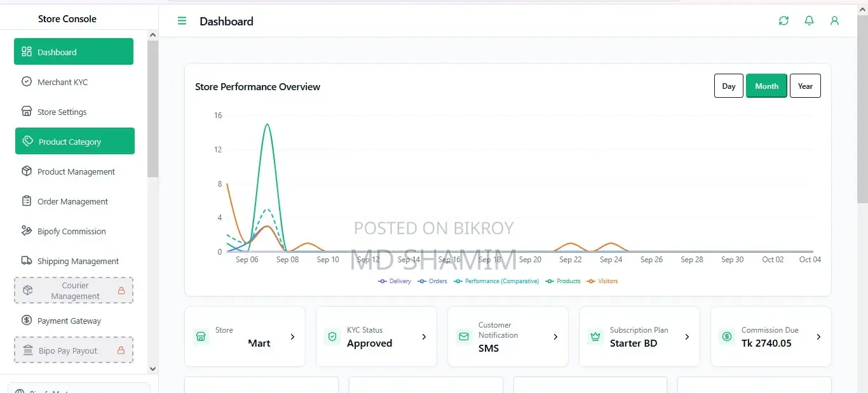Open Merchant KYC menu item

[74, 82]
